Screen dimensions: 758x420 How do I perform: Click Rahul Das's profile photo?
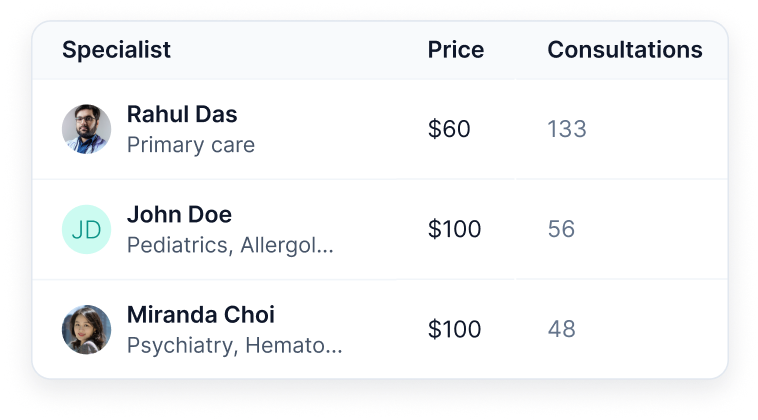click(87, 129)
